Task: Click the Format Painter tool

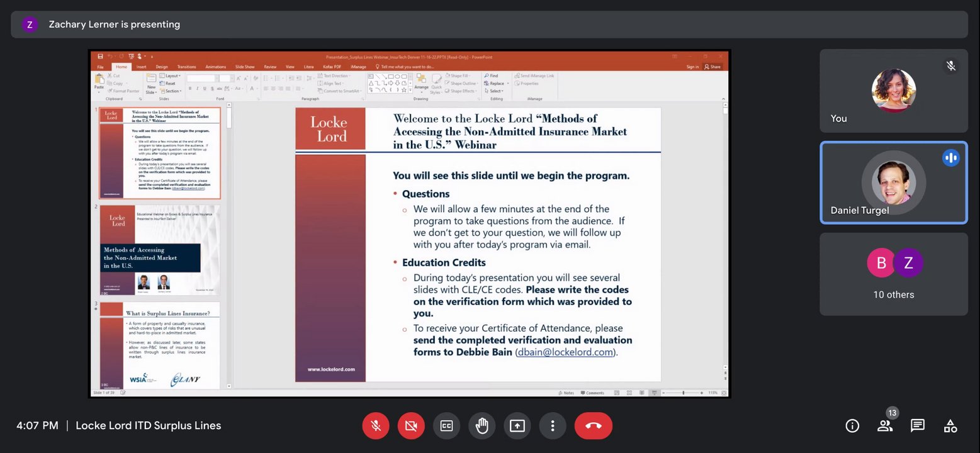Action: [123, 91]
